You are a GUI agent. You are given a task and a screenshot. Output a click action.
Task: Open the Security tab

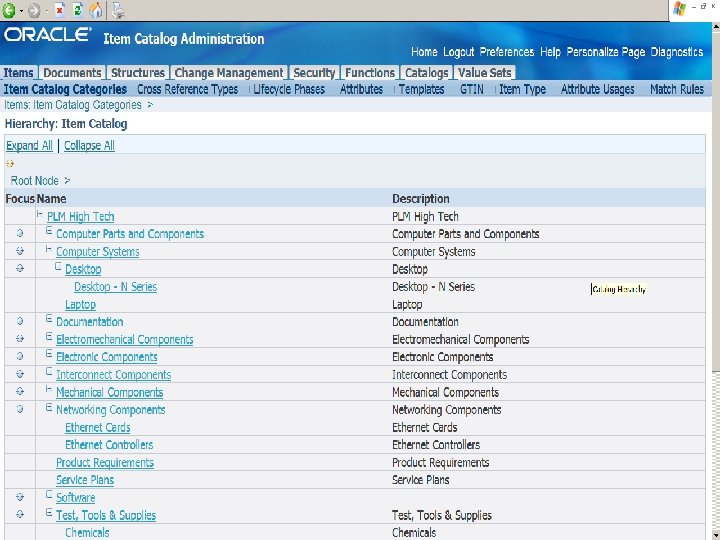[x=314, y=73]
